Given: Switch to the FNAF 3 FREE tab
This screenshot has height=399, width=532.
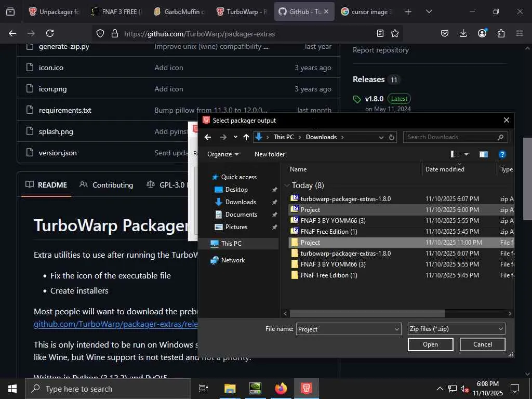Looking at the screenshot, I should point(117,11).
